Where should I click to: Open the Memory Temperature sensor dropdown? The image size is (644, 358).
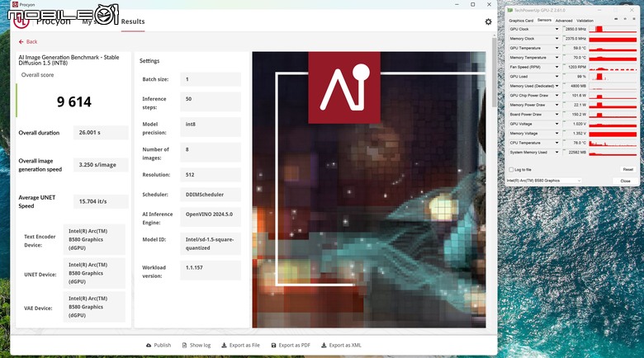557,58
